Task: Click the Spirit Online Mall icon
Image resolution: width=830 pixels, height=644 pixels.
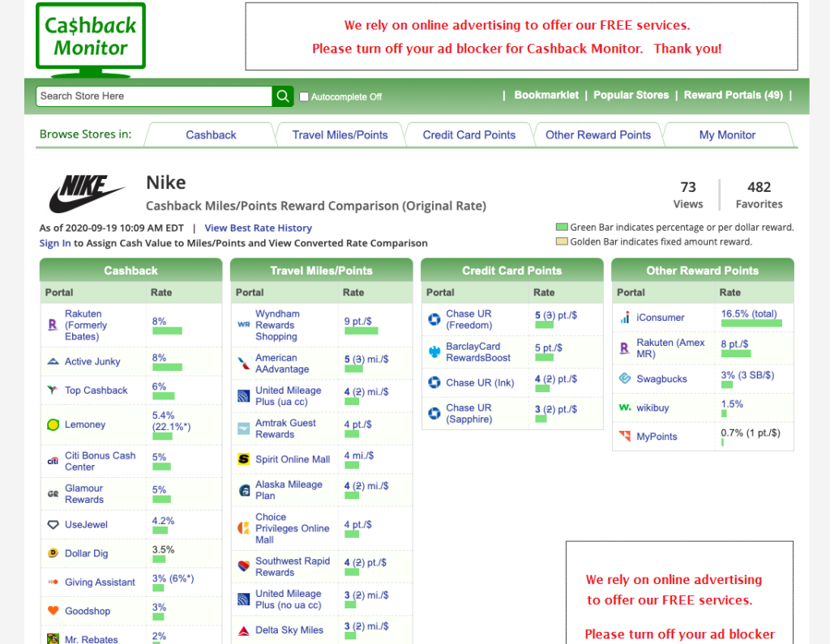Action: (243, 458)
